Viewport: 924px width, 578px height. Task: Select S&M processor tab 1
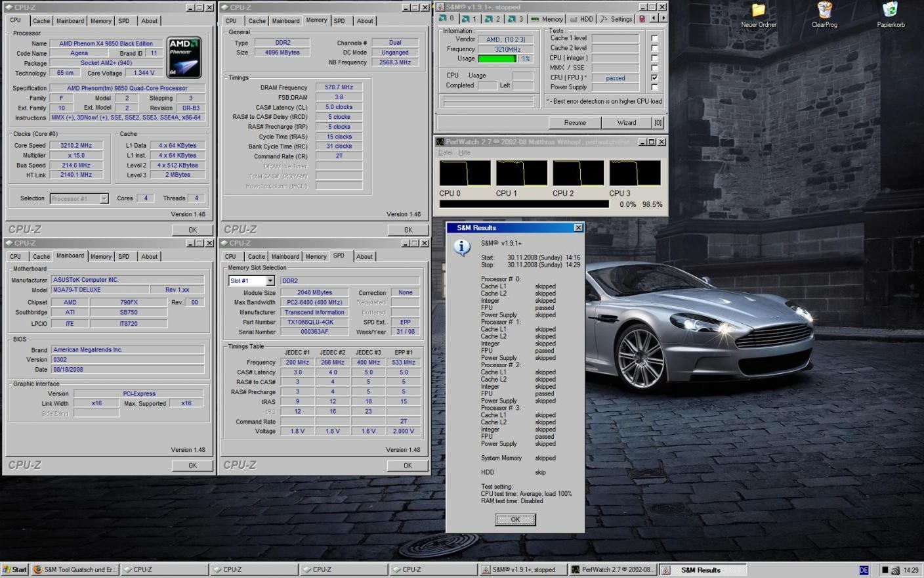470,19
